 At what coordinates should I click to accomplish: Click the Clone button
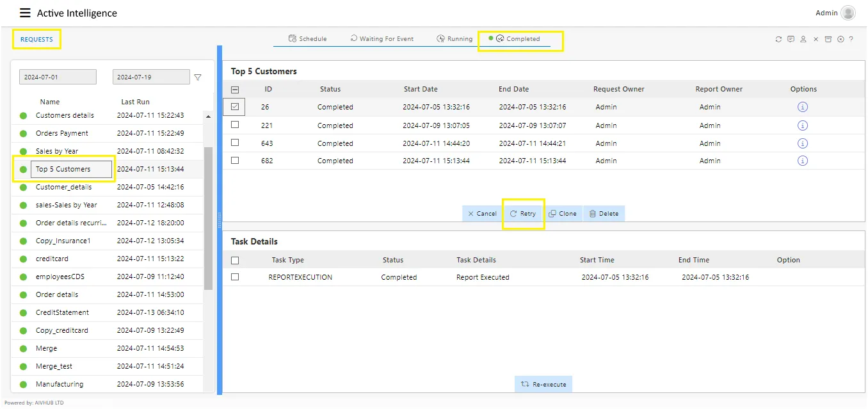pyautogui.click(x=563, y=214)
